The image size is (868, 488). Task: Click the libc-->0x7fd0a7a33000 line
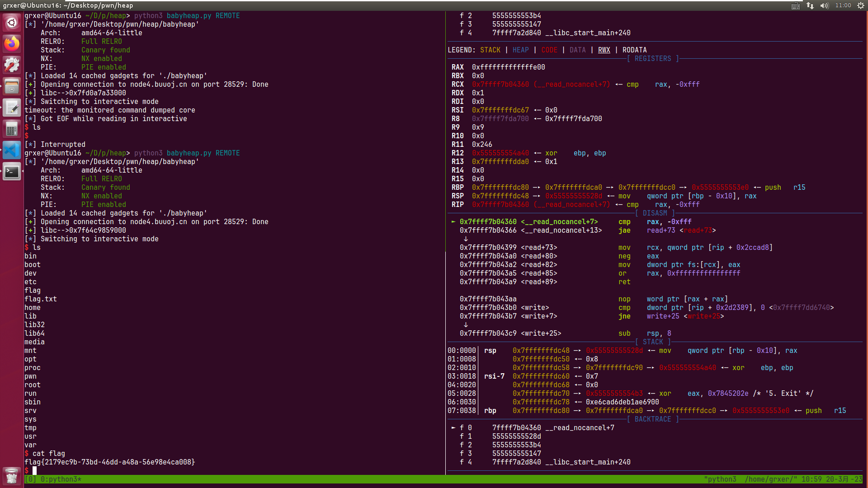(75, 93)
